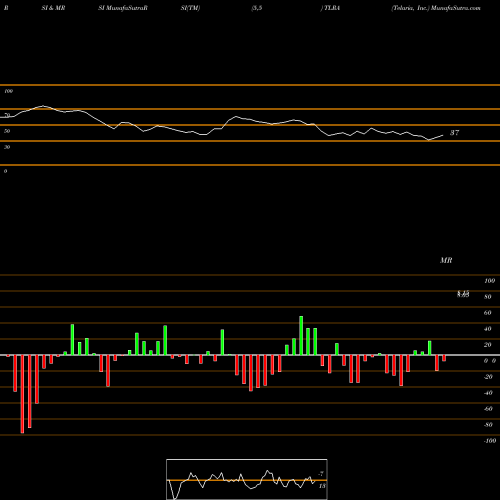The width and height of the screenshot is (500, 500).
Task: Click the tallest green histogram bar
Action: 301,335
